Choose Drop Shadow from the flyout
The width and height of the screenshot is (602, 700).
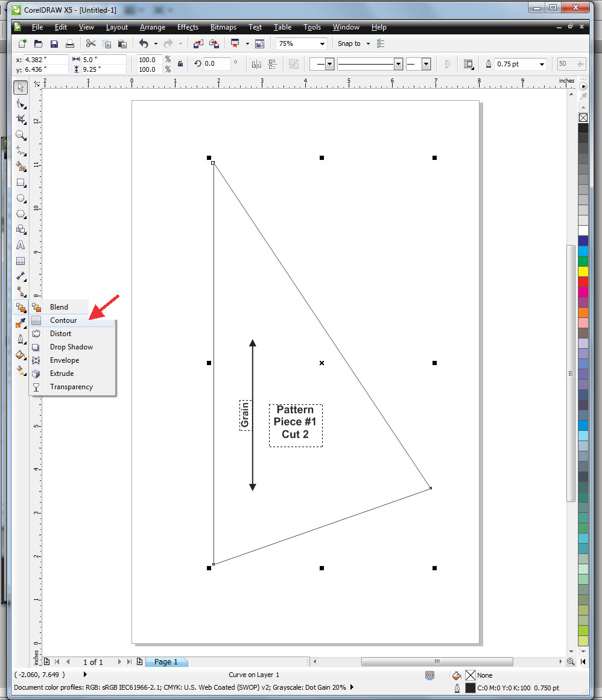tap(72, 347)
